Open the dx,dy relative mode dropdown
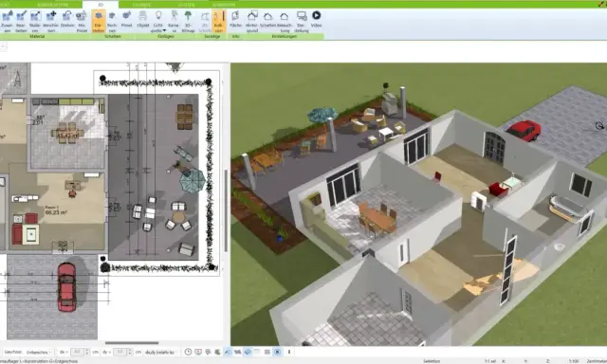This screenshot has height=364, width=607. (x=162, y=352)
